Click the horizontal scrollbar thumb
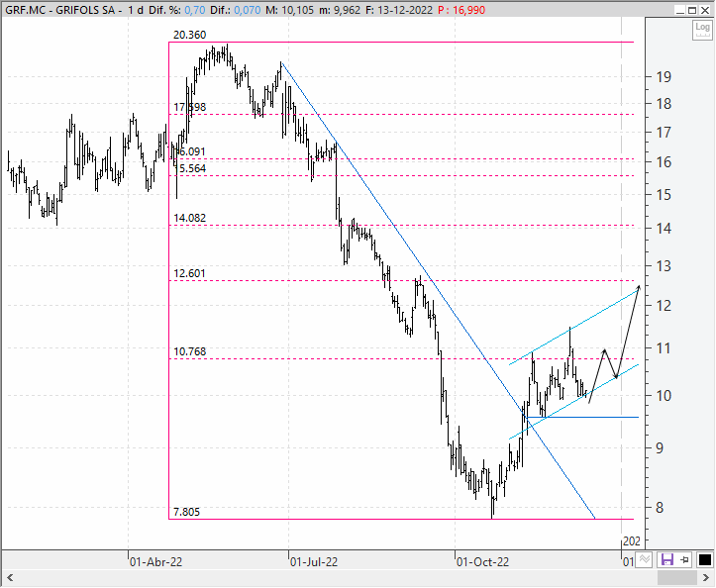 [x=677, y=578]
